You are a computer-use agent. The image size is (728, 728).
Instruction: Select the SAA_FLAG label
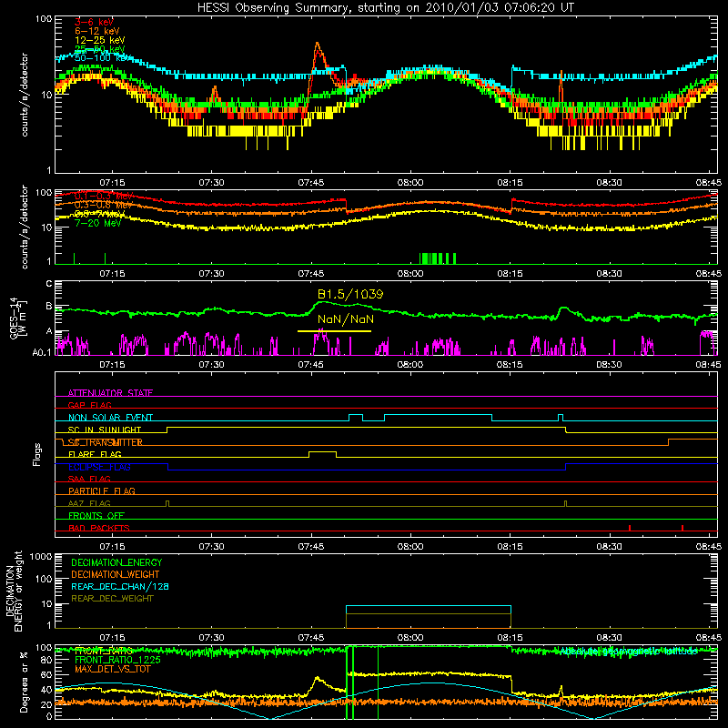coord(89,480)
